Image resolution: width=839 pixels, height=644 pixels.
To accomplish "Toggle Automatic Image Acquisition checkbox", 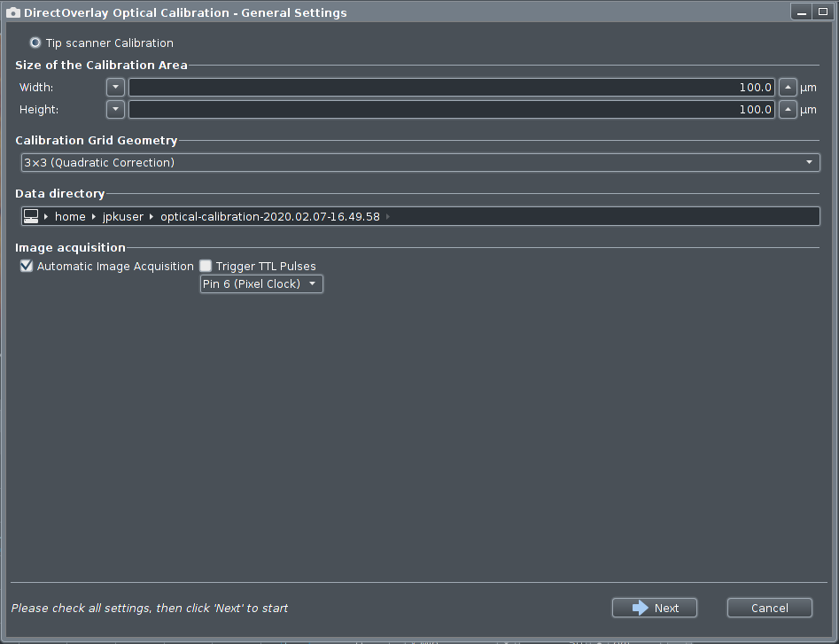I will (27, 266).
